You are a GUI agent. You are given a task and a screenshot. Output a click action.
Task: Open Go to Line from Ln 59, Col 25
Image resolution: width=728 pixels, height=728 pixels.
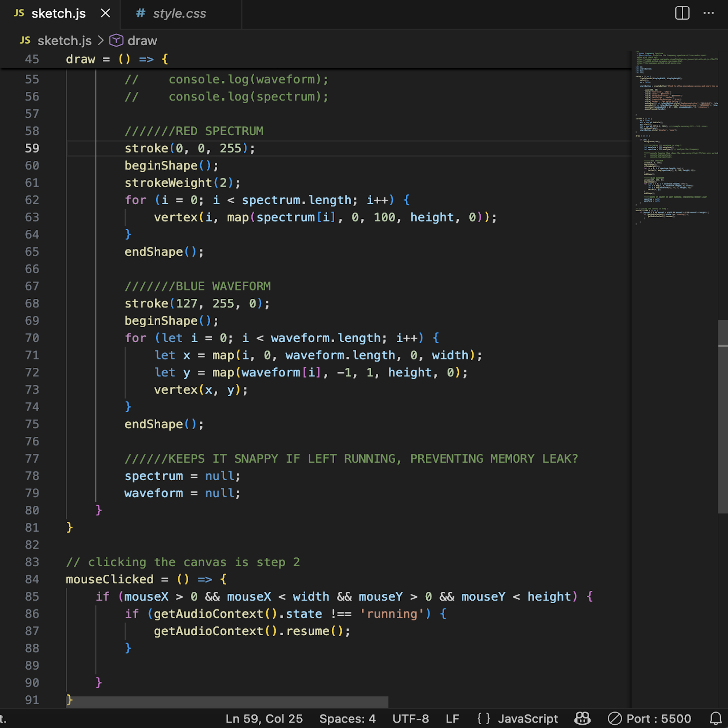point(264,718)
